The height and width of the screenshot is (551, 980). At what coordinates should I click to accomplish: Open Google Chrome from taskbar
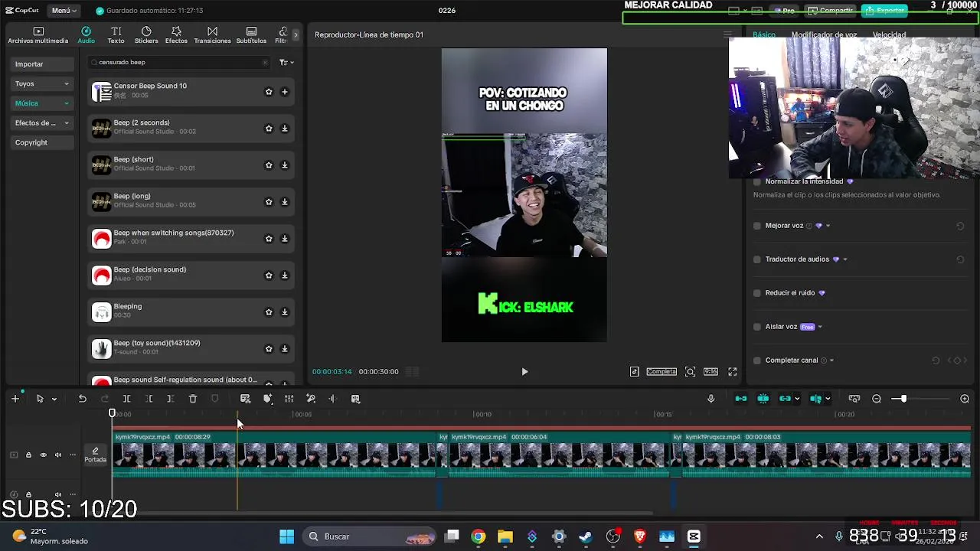click(479, 536)
